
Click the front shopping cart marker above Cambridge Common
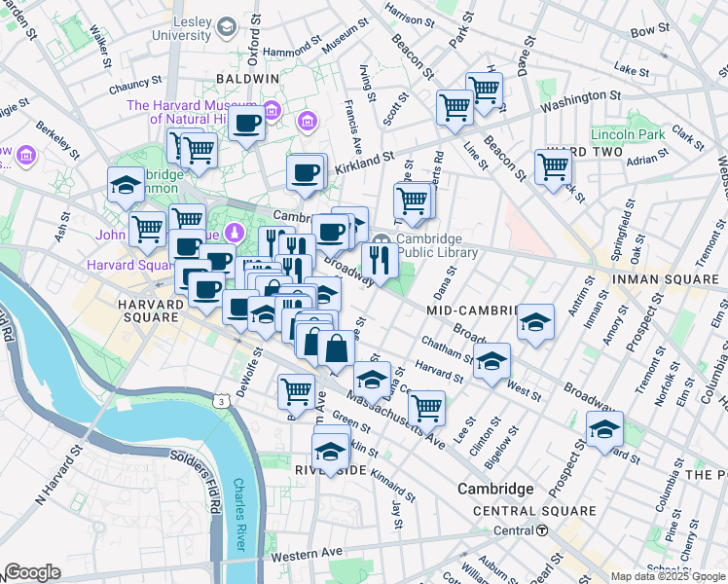click(x=200, y=151)
